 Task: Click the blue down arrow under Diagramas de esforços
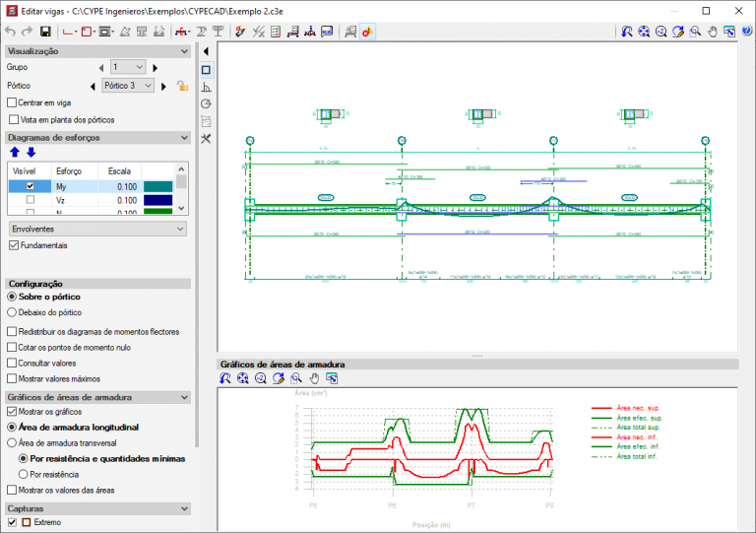(31, 153)
